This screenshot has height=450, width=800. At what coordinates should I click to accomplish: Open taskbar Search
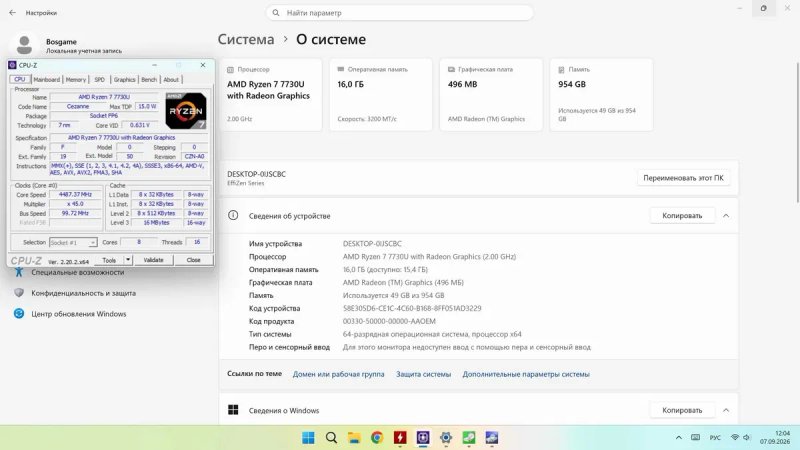331,438
